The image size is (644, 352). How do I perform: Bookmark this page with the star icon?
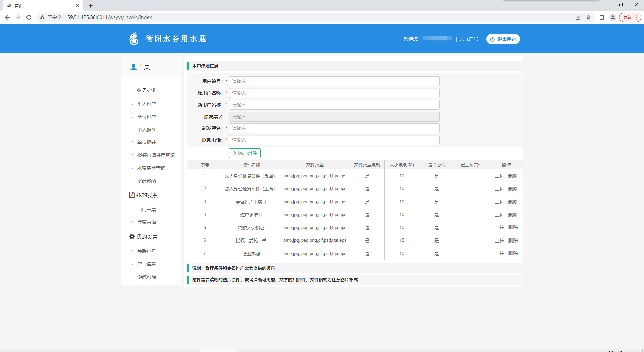click(589, 17)
